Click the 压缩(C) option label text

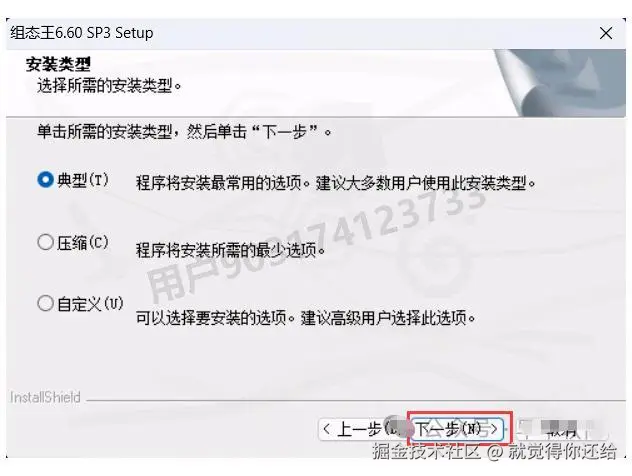point(83,243)
